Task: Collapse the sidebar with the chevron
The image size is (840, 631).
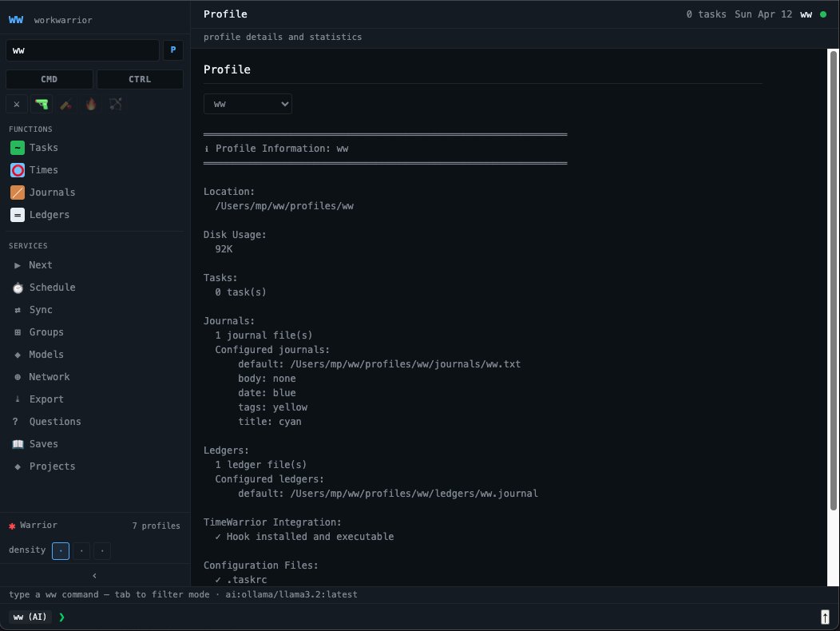Action: click(x=95, y=576)
